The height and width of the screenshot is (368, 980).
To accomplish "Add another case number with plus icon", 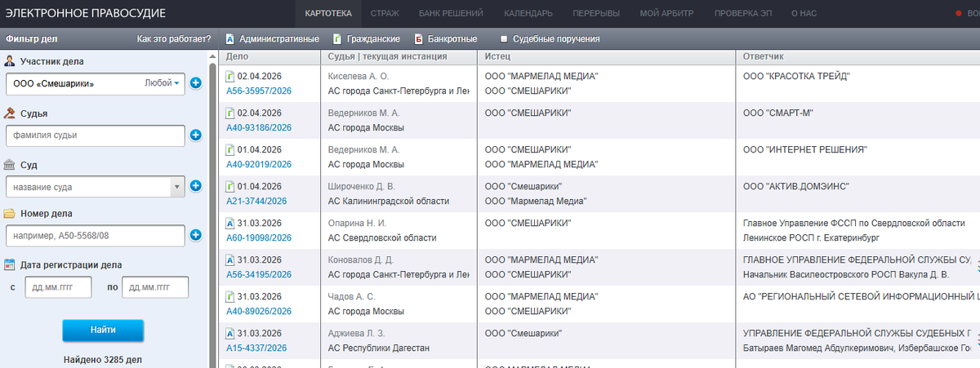I will [195, 236].
